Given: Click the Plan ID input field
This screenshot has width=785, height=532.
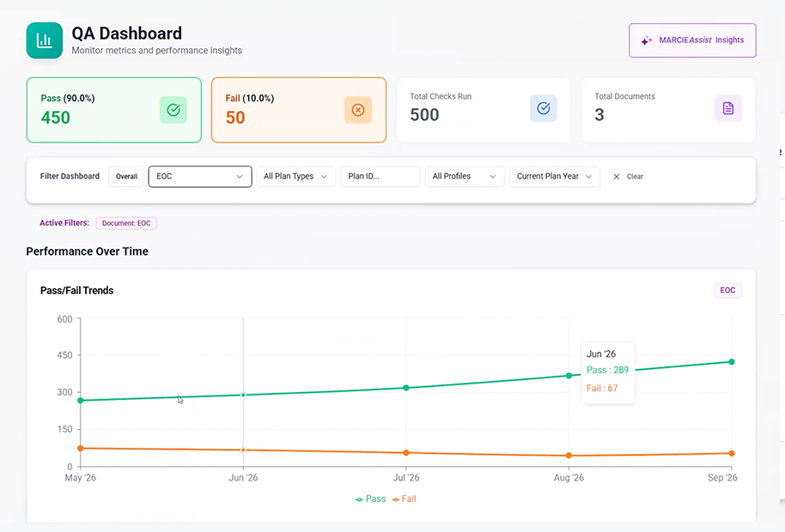Looking at the screenshot, I should coord(380,177).
